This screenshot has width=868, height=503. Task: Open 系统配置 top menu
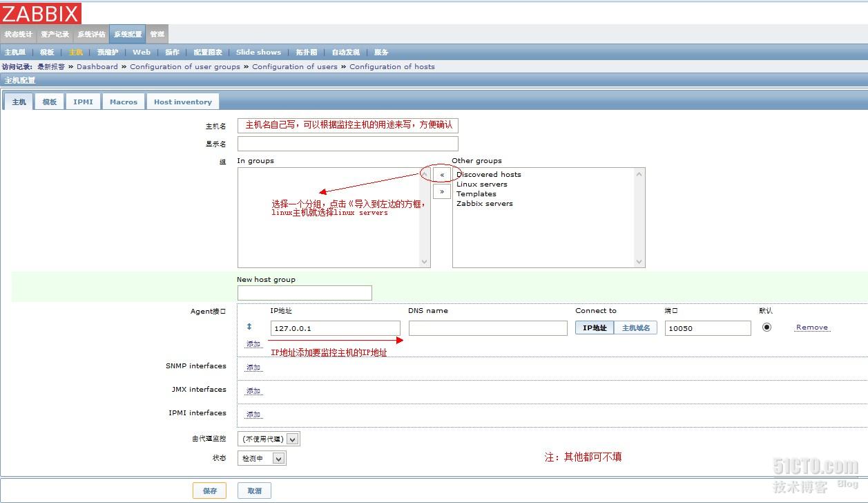(x=128, y=34)
